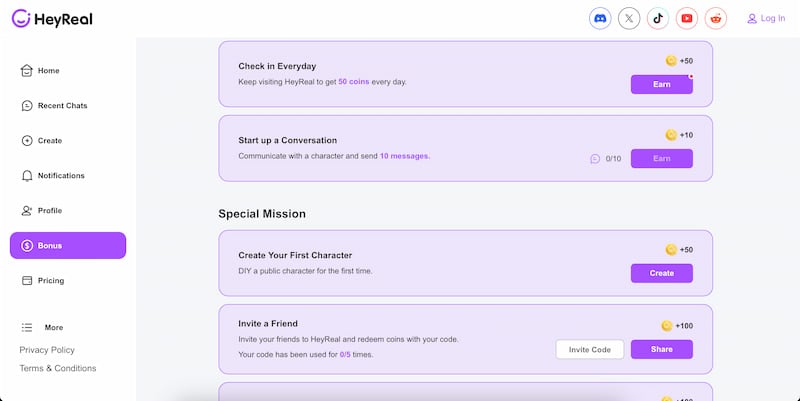This screenshot has height=401, width=800.
Task: Click the coin icon beside +10 reward
Action: [x=671, y=135]
